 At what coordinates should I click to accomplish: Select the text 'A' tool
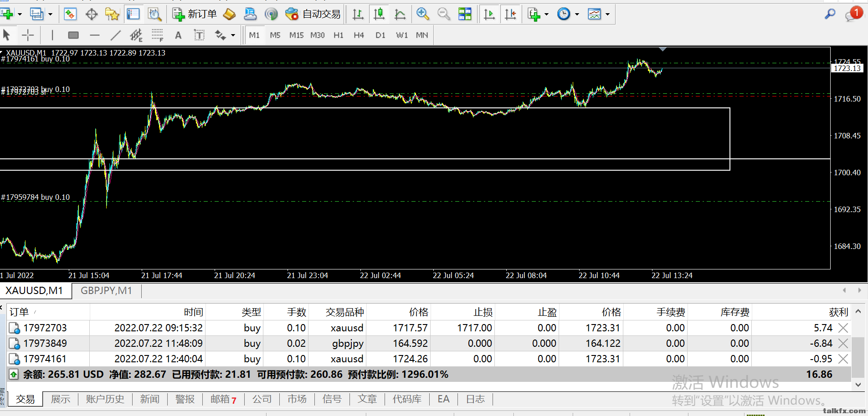178,35
